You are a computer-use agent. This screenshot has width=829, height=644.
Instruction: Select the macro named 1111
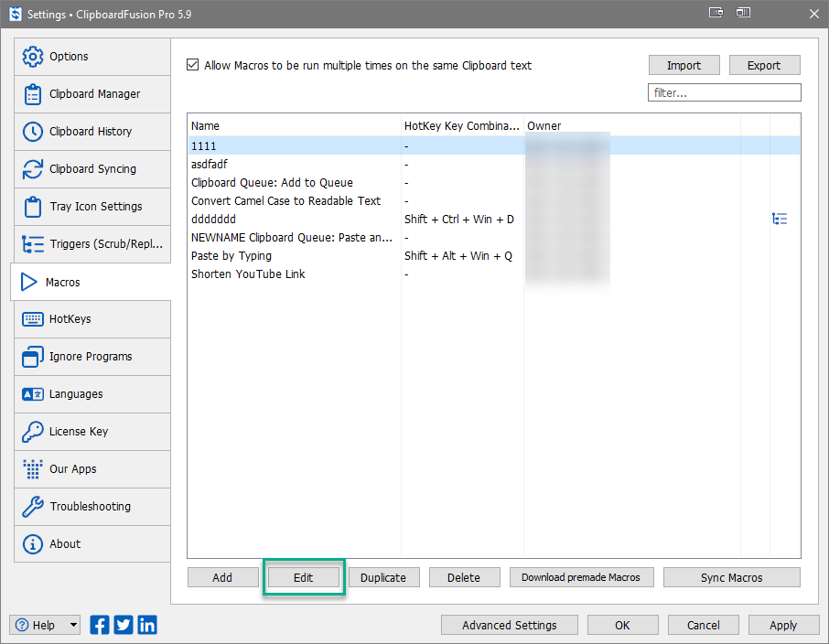click(494, 146)
